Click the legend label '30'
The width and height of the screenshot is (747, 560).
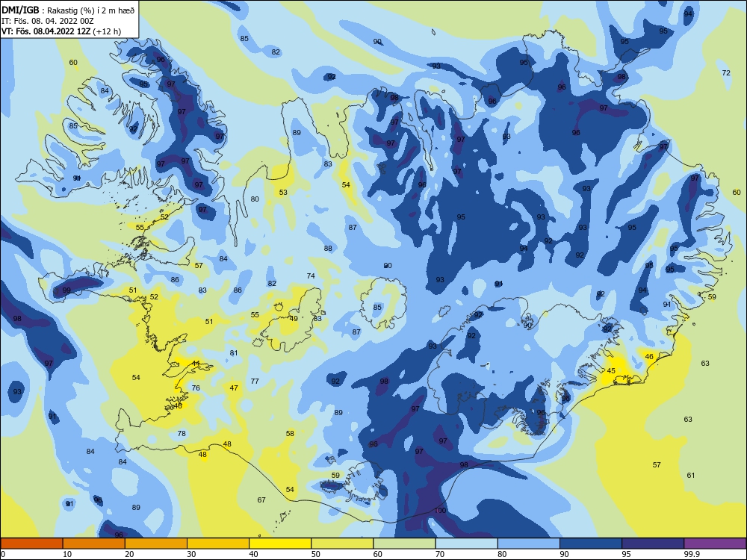click(x=191, y=554)
